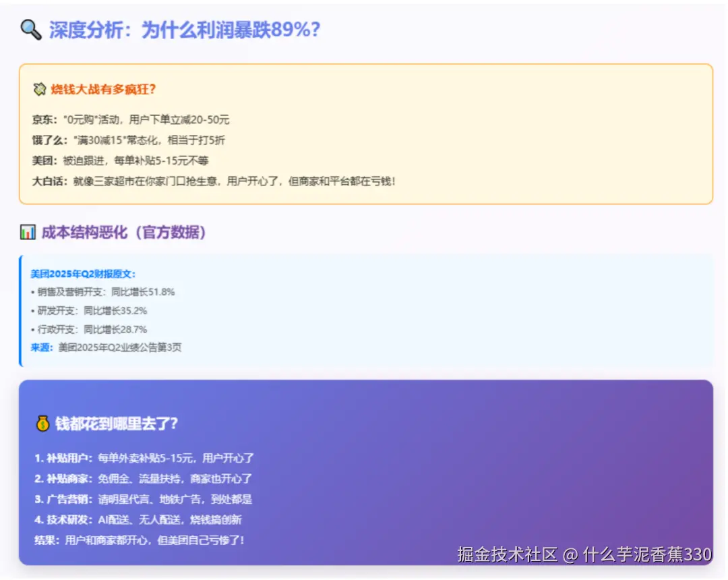Viewport: 728px width, 580px height.
Task: Click the 结果 line about 美团自己亏惨了
Action: click(x=140, y=540)
